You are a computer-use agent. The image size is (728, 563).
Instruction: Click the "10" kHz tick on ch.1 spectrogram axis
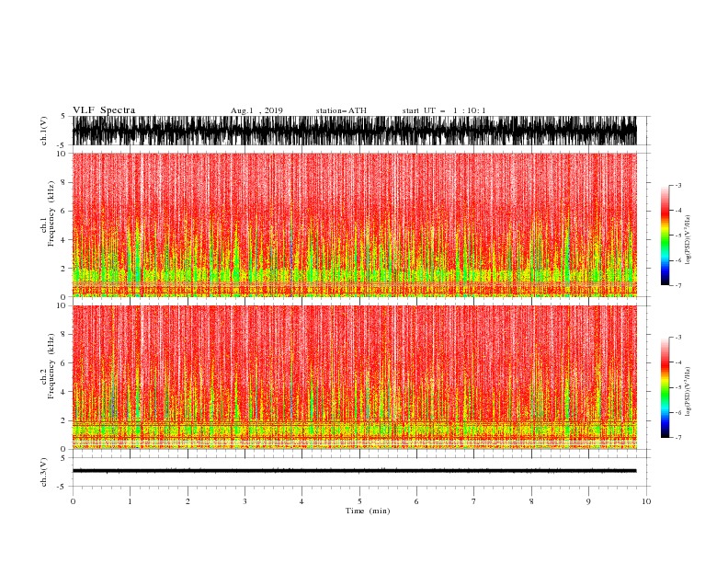coord(62,154)
